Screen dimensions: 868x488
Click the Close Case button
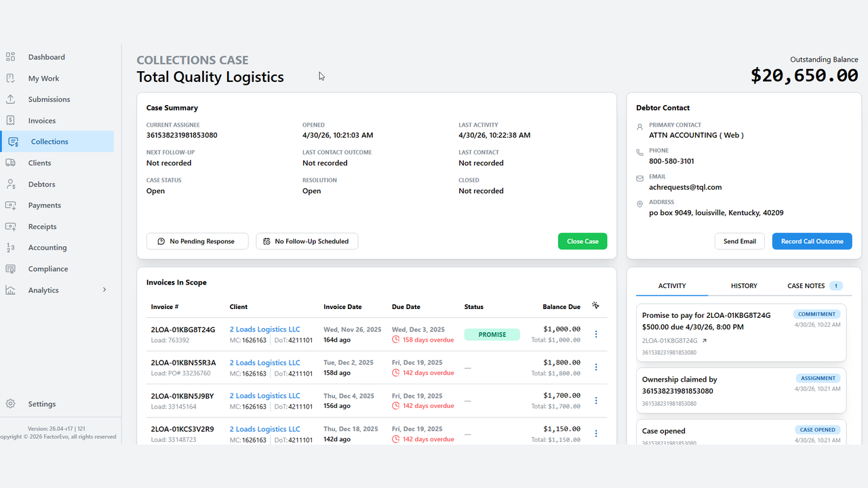tap(583, 241)
